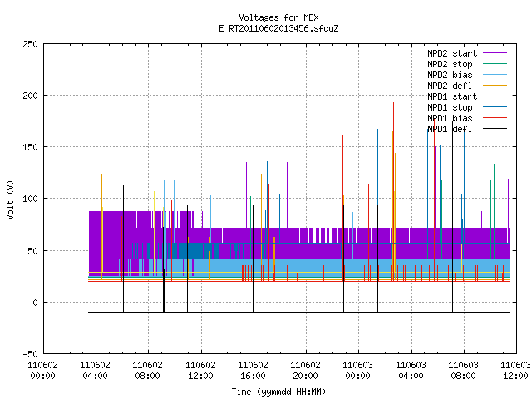Select the NPD2 defl legend label
The width and height of the screenshot is (532, 399).
(450, 86)
